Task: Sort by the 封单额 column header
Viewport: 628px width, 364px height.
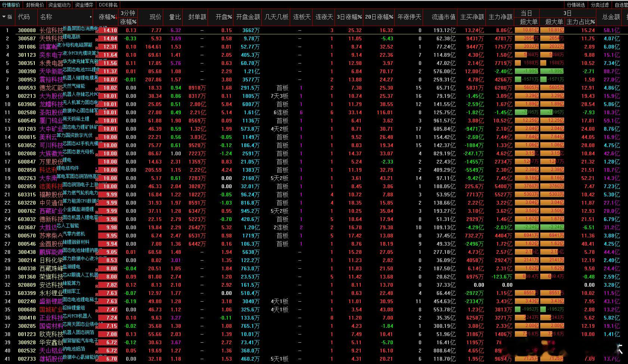Action: (197, 17)
